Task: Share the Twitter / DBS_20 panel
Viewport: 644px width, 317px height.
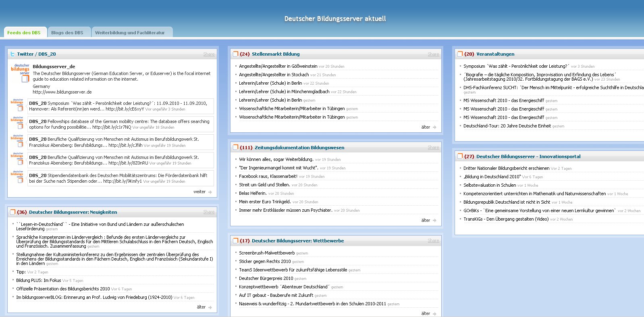Action: pyautogui.click(x=209, y=54)
